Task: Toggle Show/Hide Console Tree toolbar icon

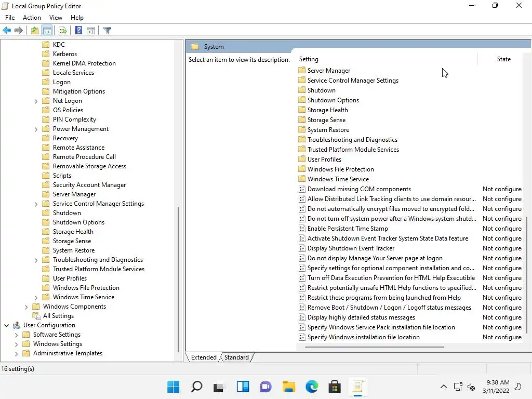Action: click(47, 31)
